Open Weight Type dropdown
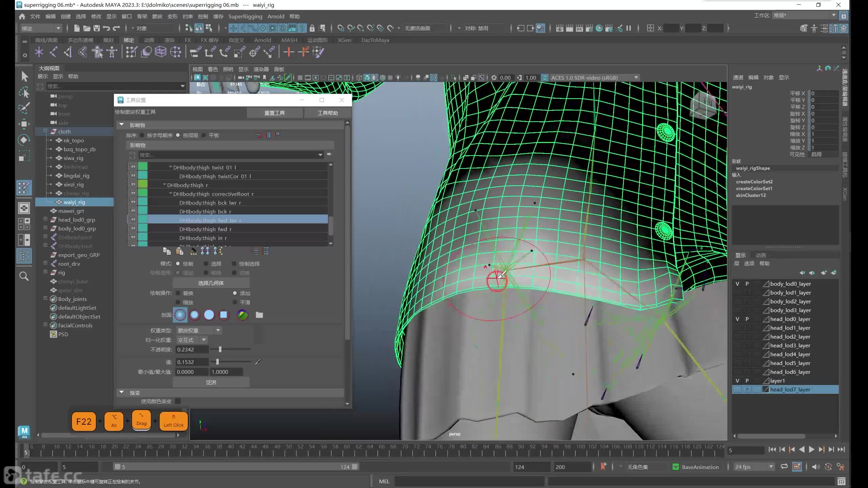The width and height of the screenshot is (868, 488). pyautogui.click(x=199, y=330)
